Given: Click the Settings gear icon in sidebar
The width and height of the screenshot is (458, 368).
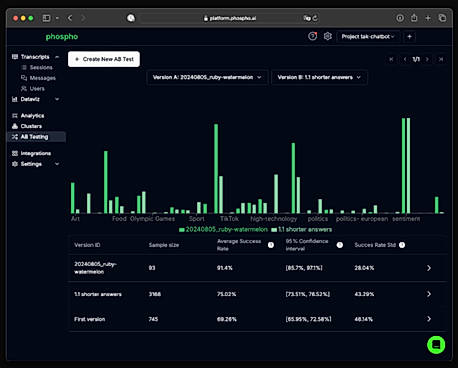Looking at the screenshot, I should pyautogui.click(x=15, y=164).
